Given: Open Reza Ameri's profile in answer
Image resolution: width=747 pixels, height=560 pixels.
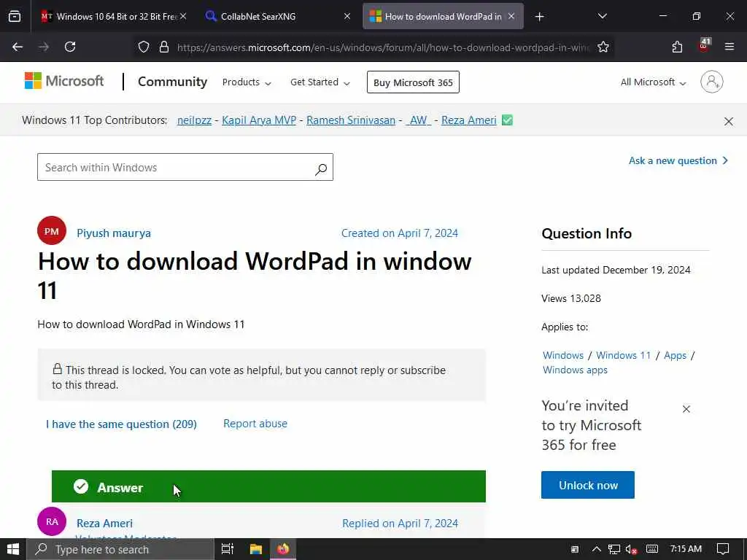Looking at the screenshot, I should tap(105, 524).
